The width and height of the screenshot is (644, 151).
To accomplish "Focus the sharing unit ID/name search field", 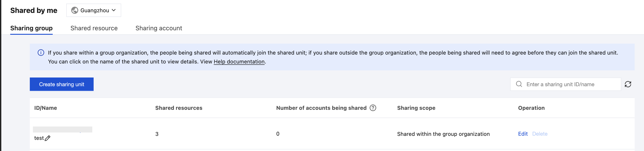I will tap(570, 84).
